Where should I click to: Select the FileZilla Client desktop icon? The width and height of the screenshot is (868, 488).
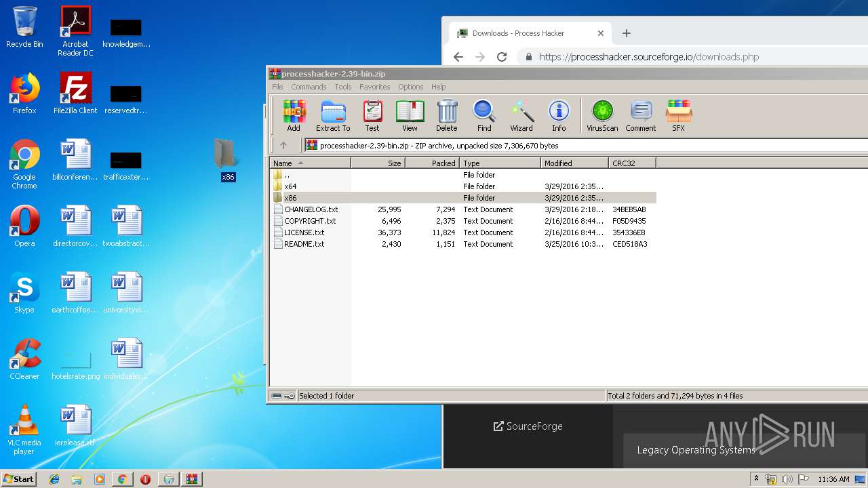[x=75, y=94]
